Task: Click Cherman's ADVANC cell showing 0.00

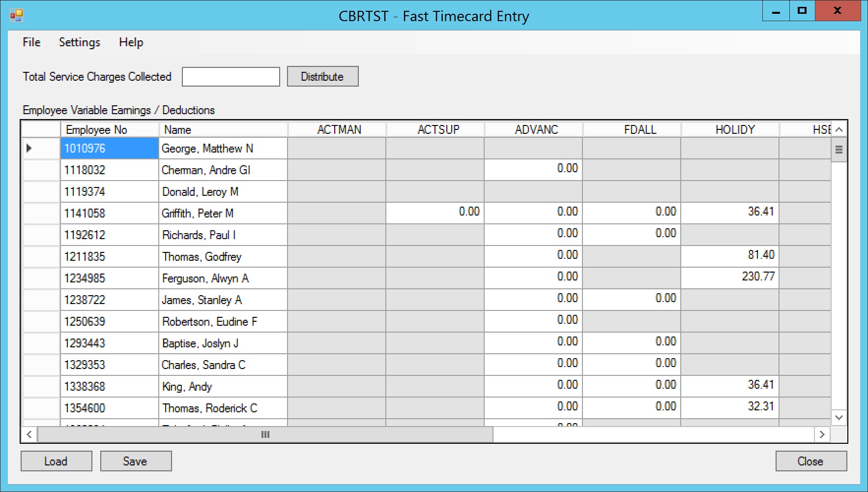Action: pyautogui.click(x=533, y=170)
